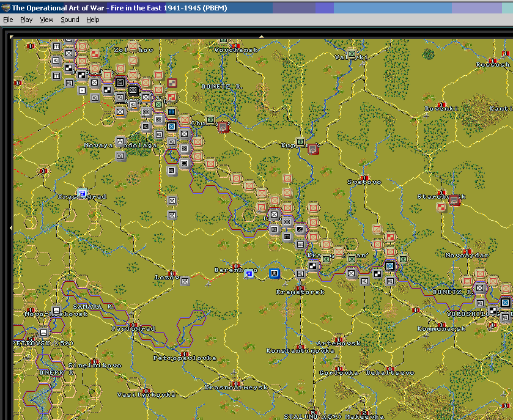Click the Petropavlovka town label
Viewport: 513px width, 420px height.
185,358
